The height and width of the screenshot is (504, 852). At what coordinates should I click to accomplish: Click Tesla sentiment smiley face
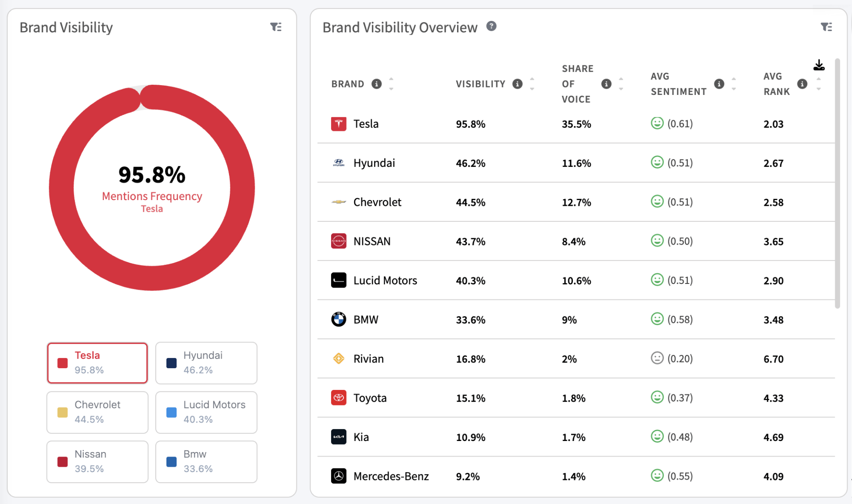(657, 123)
